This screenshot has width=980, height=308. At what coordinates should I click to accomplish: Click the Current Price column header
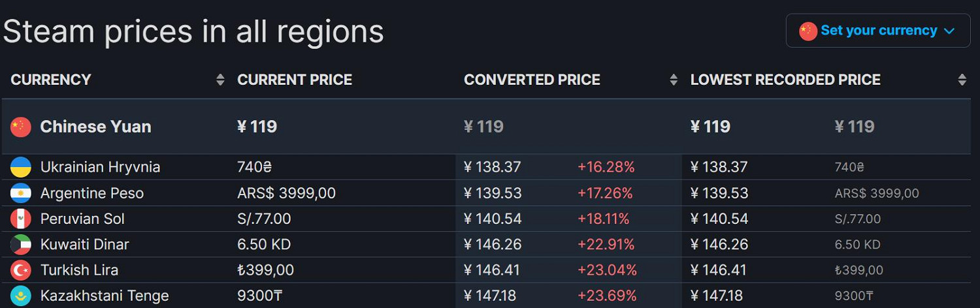coord(295,80)
